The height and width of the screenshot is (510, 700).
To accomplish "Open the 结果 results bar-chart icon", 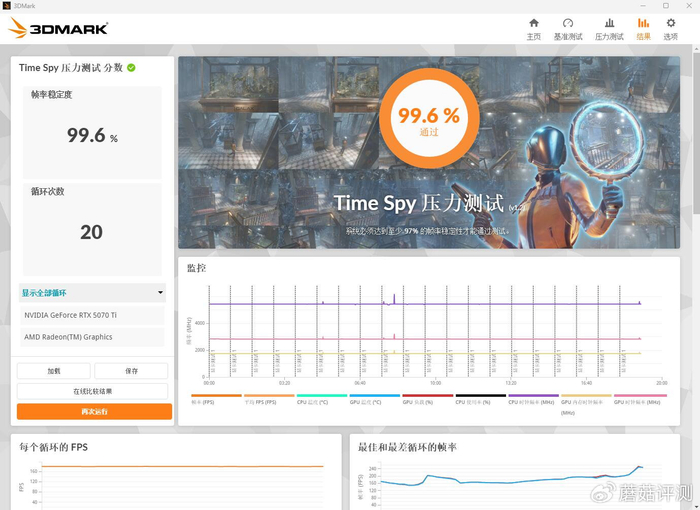I will [643, 23].
